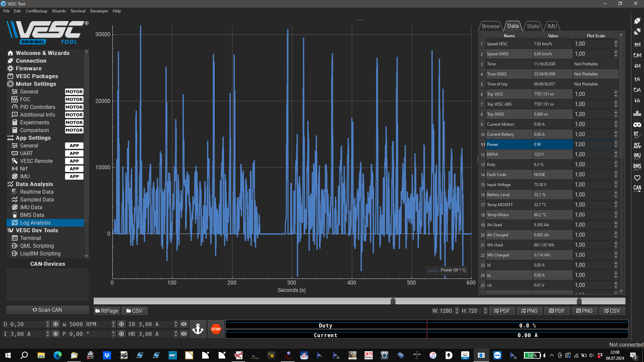Click the CAN forward icon

pos(637,188)
